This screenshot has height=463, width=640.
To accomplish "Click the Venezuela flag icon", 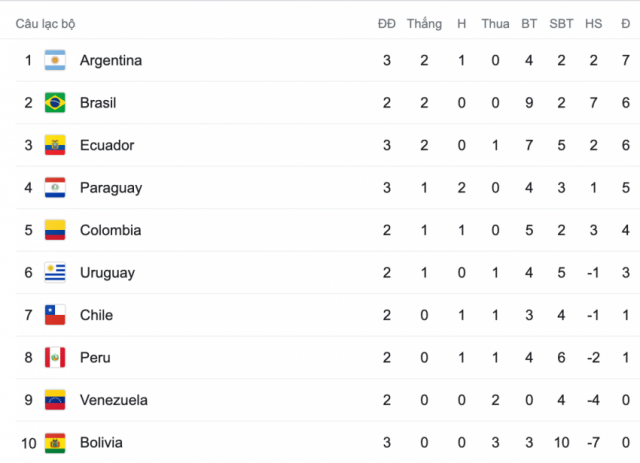I will point(55,400).
